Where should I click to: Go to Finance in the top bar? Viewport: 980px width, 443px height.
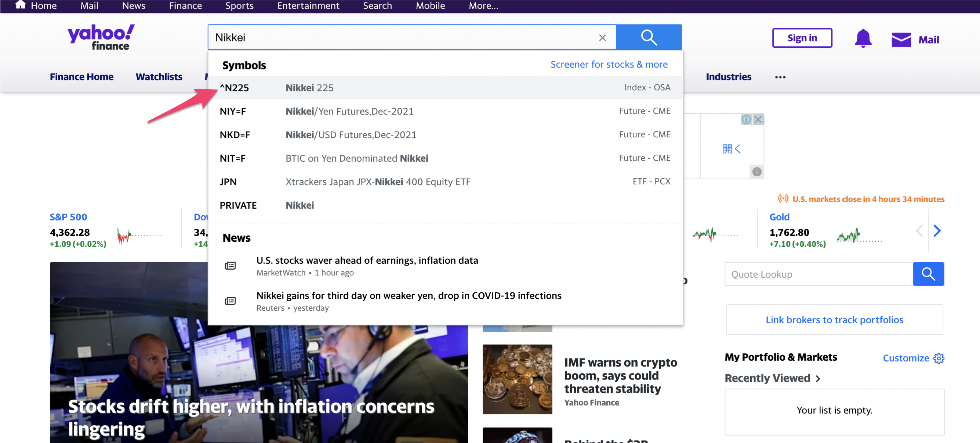pos(185,6)
